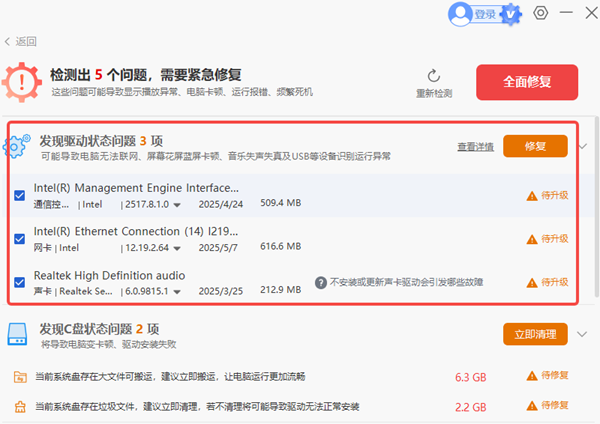
Task: Open version dropdown 6.0.9815.1 for Realtek
Action: pos(176,292)
